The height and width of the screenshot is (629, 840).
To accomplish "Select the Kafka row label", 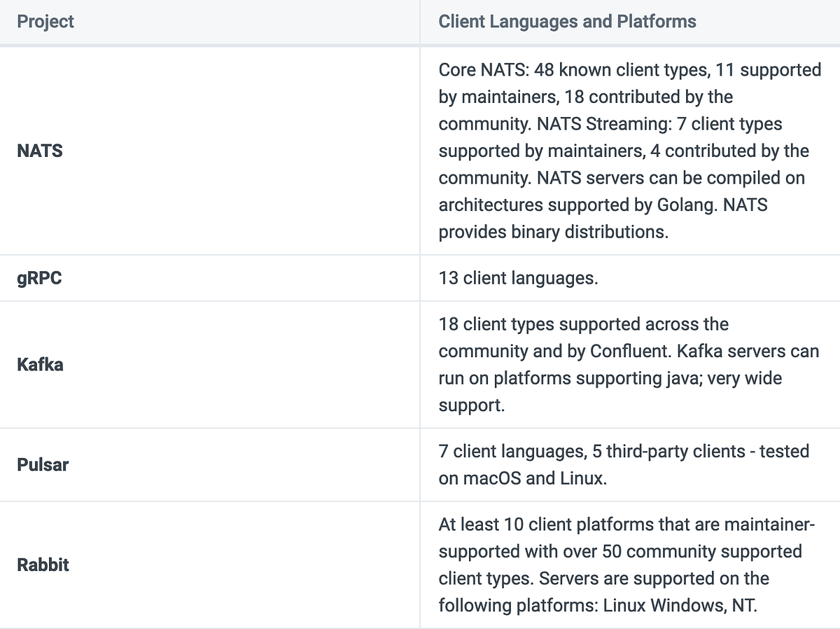I will [39, 364].
